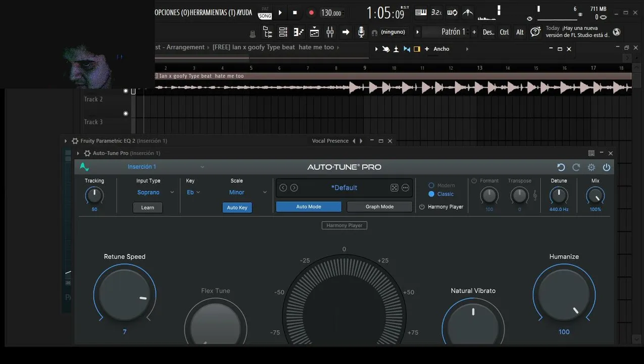The height and width of the screenshot is (364, 644).
Task: Open Fruity Parametric EQ 2 settings gear
Action: (x=75, y=141)
